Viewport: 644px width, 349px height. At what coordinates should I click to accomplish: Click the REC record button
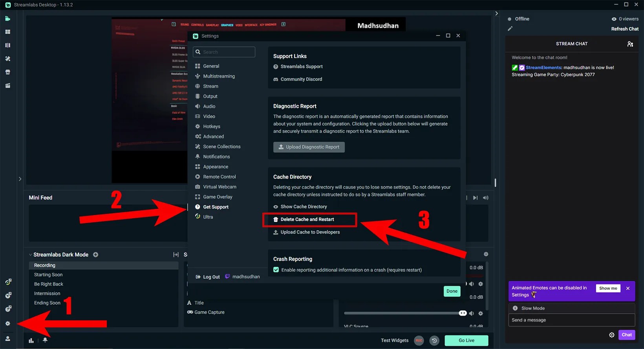419,340
